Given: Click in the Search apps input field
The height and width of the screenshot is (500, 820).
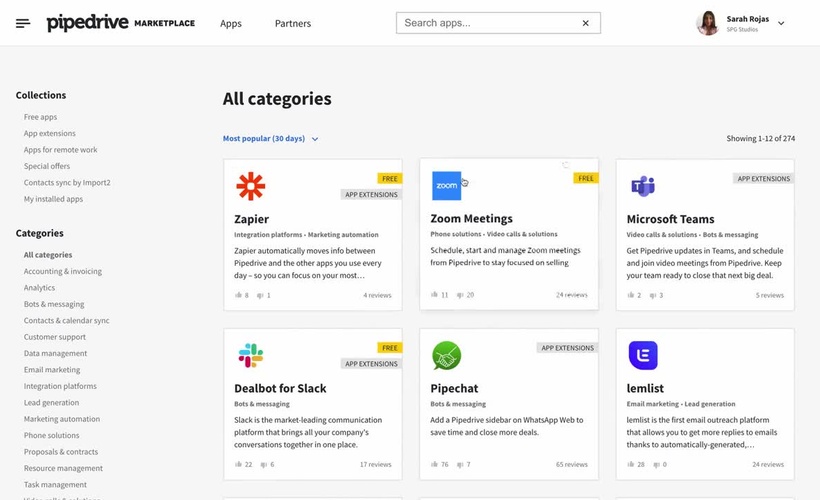Looking at the screenshot, I should pyautogui.click(x=485, y=23).
